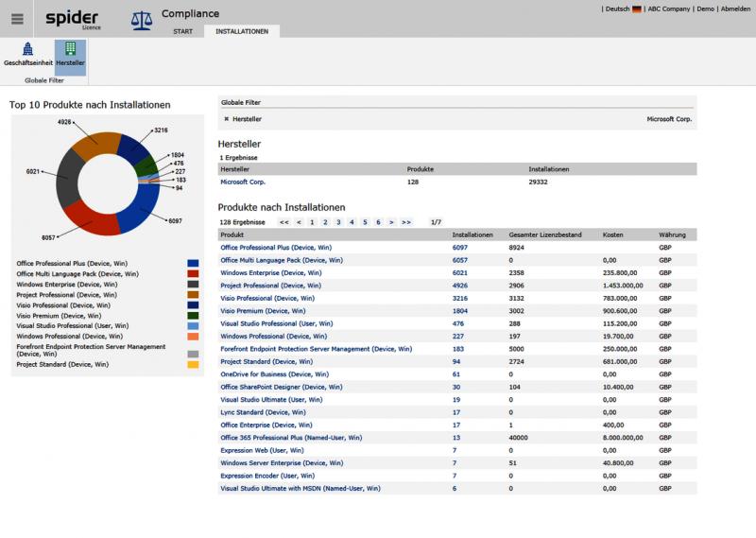Click red Office Multi Language Pack swatch

point(193,273)
